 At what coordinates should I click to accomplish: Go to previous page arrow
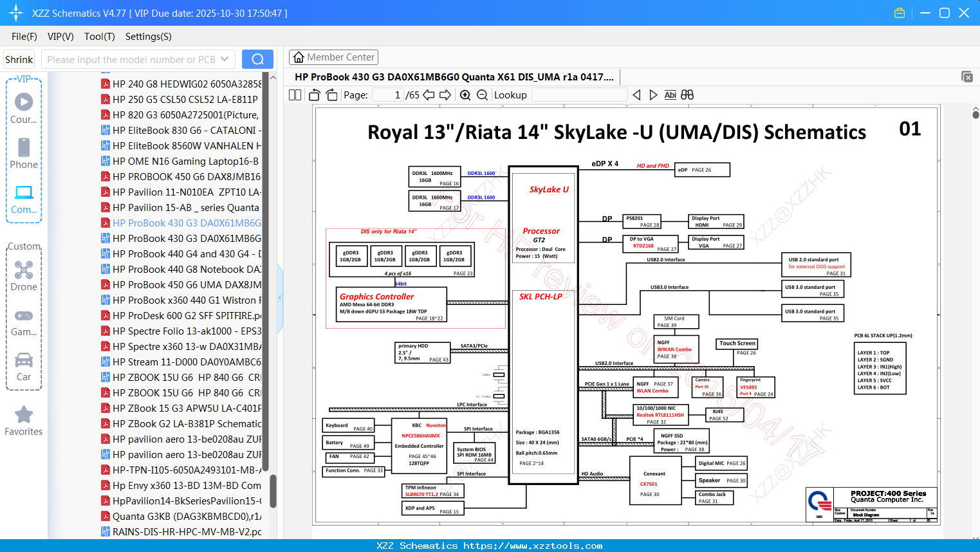(429, 95)
